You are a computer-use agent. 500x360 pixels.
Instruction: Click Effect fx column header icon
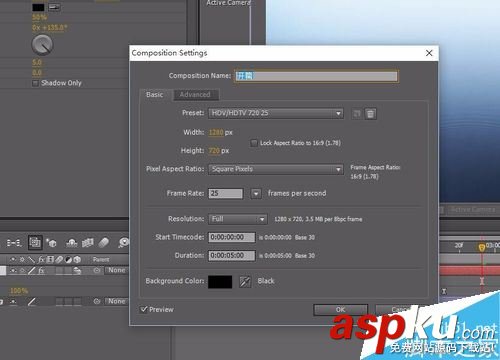point(41,259)
